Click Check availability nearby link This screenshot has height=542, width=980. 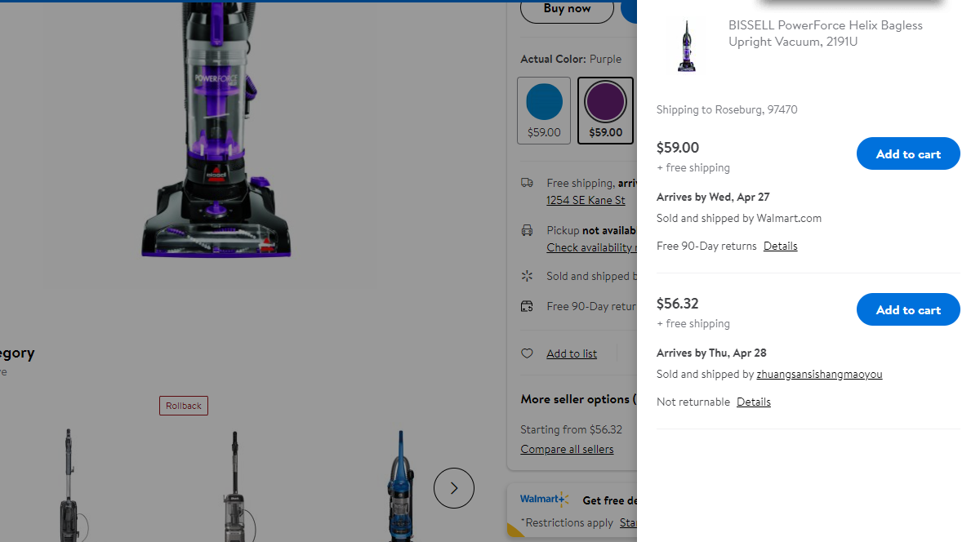pyautogui.click(x=591, y=247)
